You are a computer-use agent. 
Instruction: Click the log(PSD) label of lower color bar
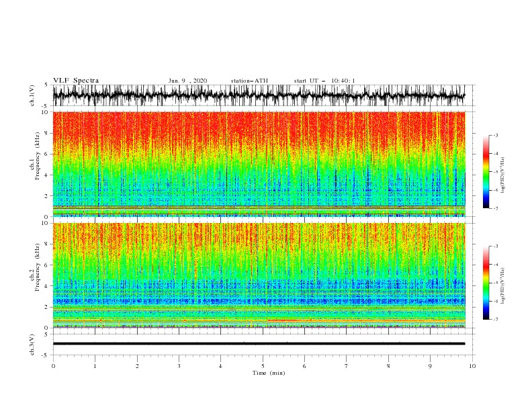click(502, 286)
